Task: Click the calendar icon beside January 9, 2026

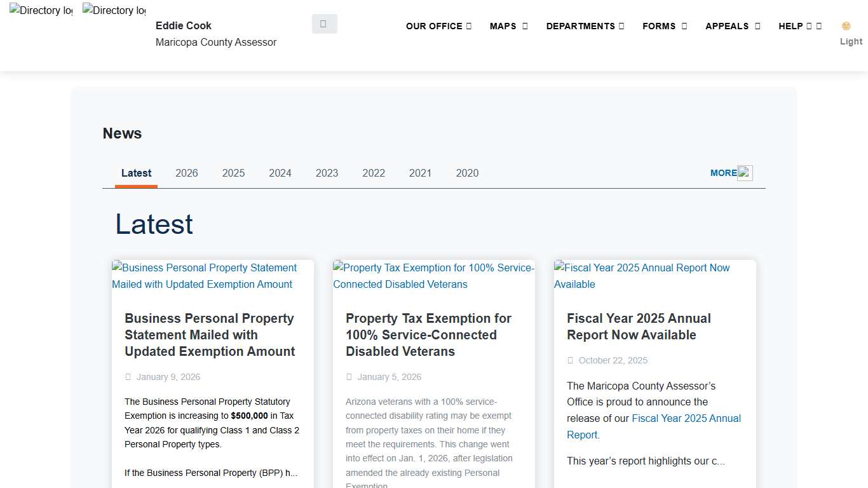Action: point(128,376)
